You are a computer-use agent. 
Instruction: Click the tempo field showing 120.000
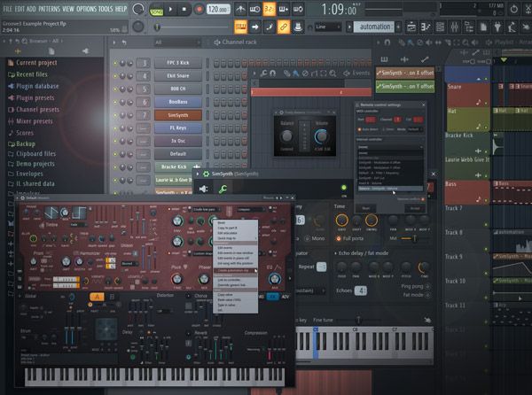click(218, 9)
